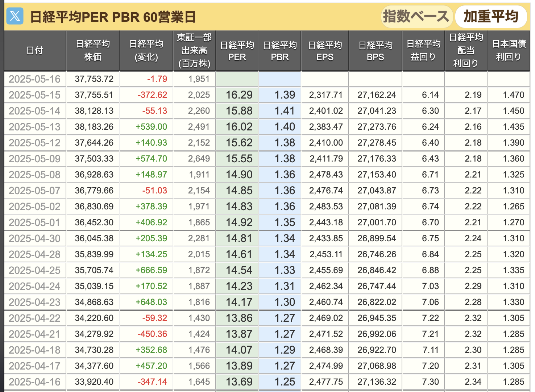Click the change value -51.03
The image size is (535, 392).
pyautogui.click(x=154, y=191)
